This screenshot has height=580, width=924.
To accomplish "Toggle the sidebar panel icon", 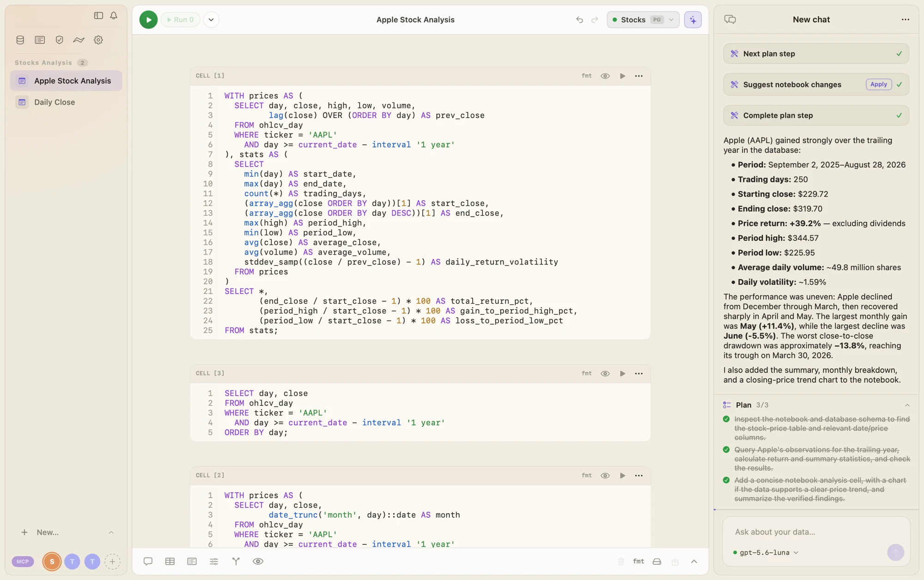I will 98,16.
